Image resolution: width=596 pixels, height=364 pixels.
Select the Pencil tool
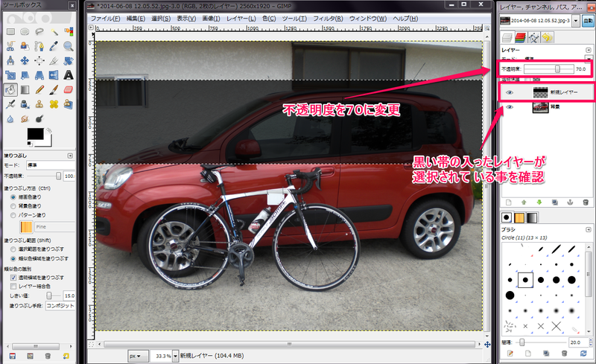(x=39, y=89)
